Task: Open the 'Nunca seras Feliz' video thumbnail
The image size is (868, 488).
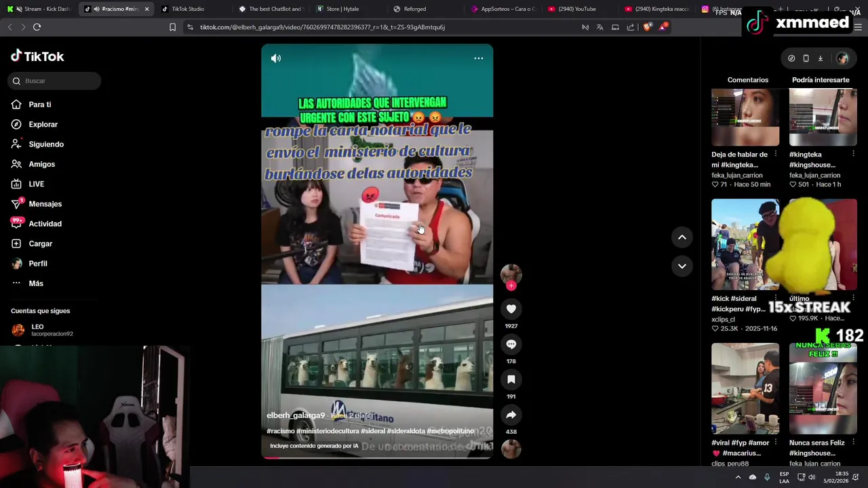Action: 823,388
